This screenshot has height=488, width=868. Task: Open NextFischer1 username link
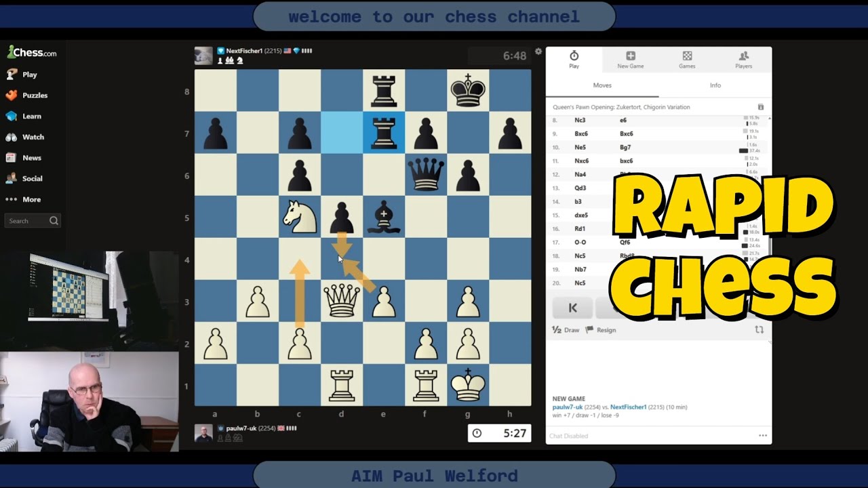click(x=244, y=51)
